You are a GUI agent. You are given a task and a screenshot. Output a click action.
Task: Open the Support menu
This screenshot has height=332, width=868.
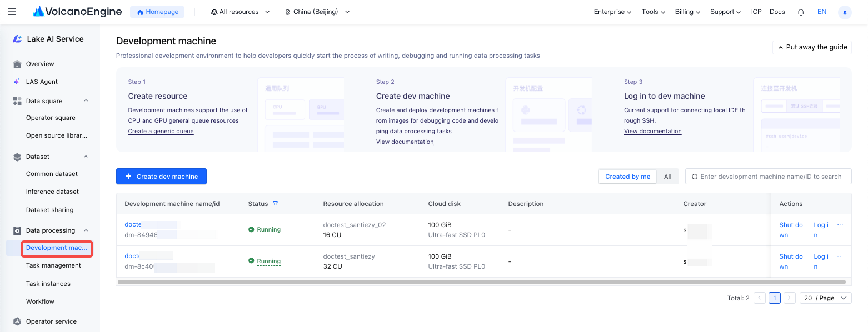(x=726, y=12)
